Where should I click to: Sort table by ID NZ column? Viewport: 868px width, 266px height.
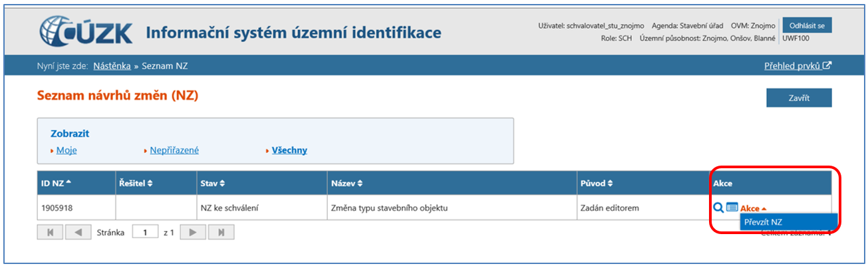point(57,183)
